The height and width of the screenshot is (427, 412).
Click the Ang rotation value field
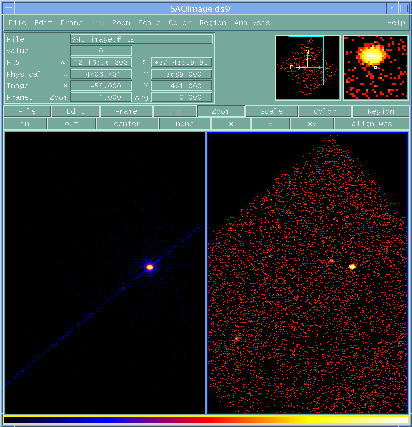click(x=182, y=97)
